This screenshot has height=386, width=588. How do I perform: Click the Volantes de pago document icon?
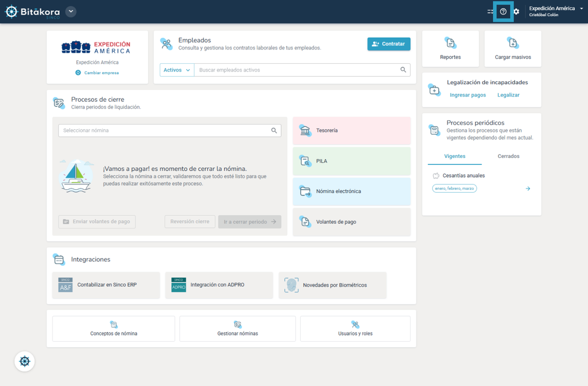point(305,222)
